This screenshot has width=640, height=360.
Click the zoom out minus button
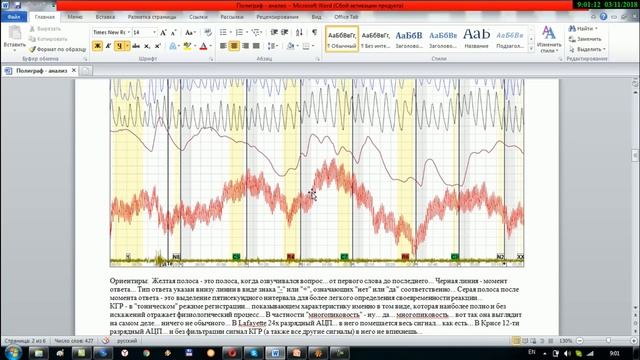click(580, 340)
